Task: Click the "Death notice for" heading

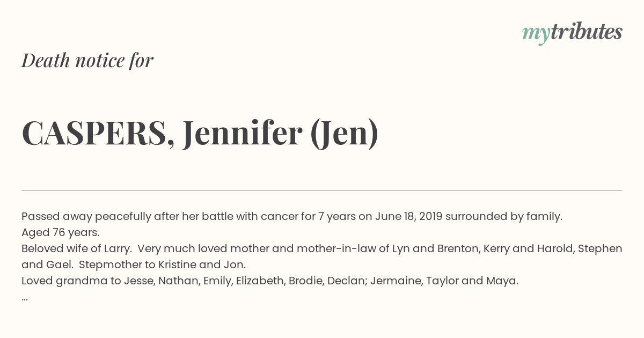Action: coord(87,61)
